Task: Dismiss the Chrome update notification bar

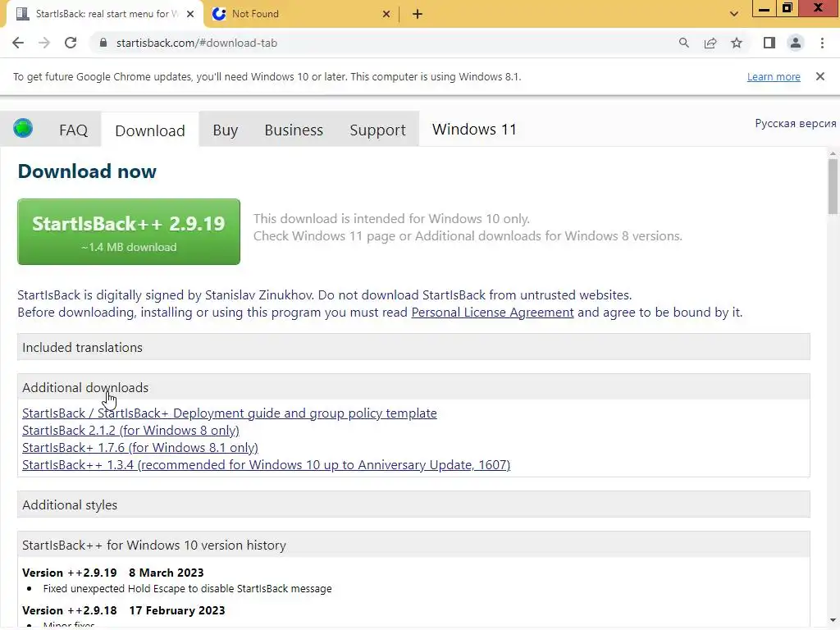Action: click(819, 76)
